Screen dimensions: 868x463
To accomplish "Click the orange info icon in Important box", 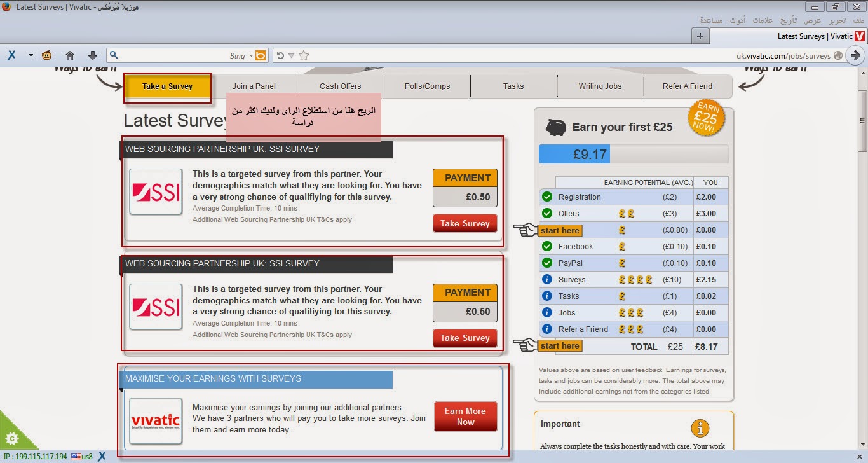I will pos(700,428).
